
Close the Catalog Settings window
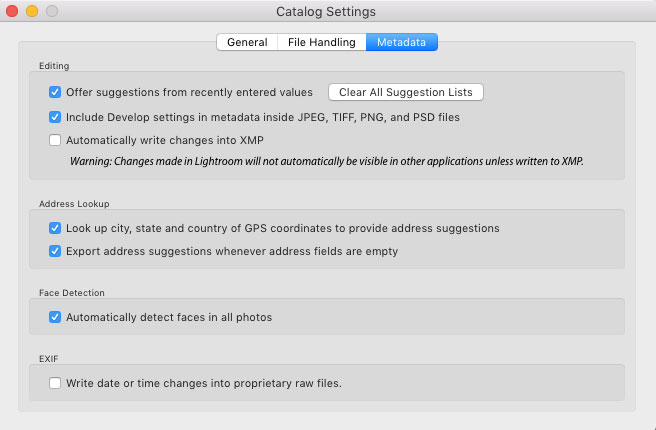pos(12,11)
